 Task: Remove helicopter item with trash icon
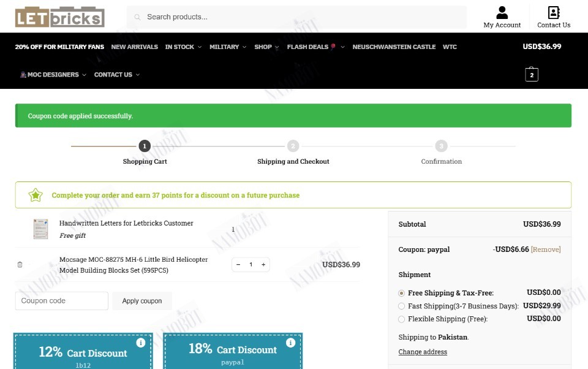click(20, 265)
